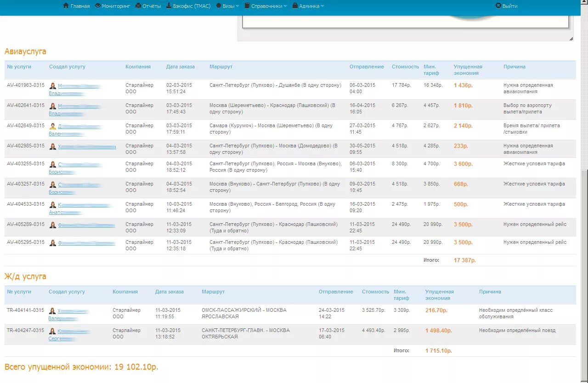Click user avatar icon in row AV-402641-0315

(53, 106)
